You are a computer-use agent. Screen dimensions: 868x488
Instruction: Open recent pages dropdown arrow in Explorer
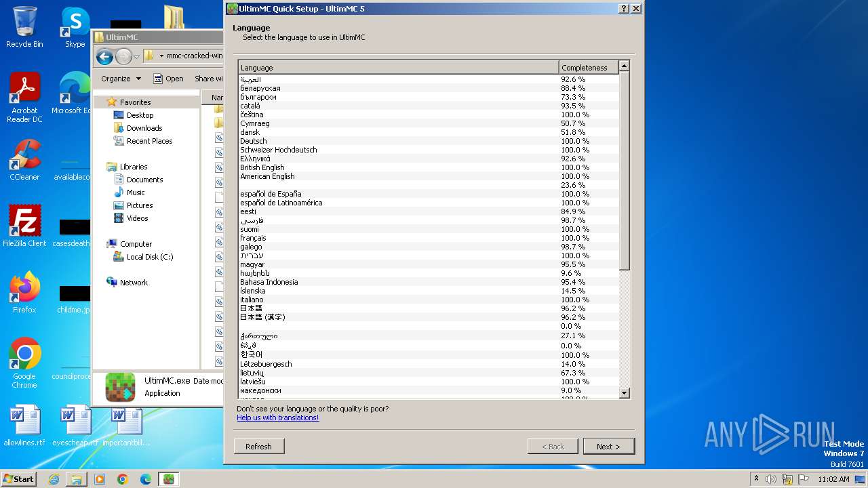(136, 56)
